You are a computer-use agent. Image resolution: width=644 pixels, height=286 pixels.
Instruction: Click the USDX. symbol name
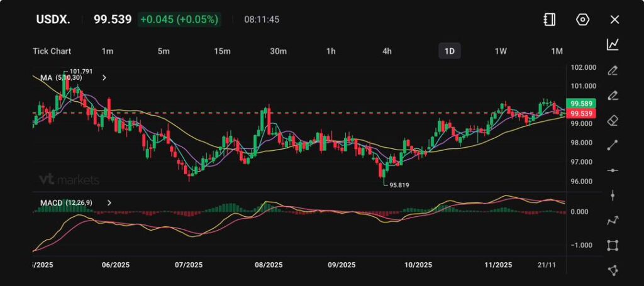click(53, 19)
